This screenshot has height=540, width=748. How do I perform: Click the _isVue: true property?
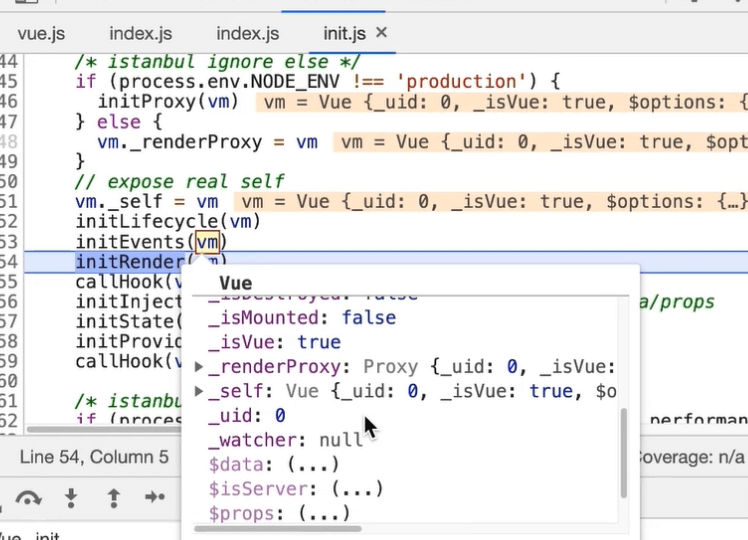click(x=274, y=342)
